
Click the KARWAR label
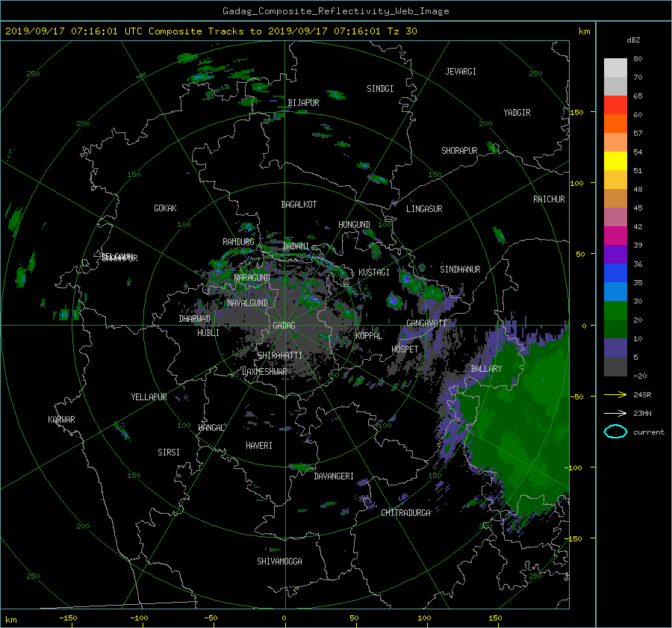(x=61, y=420)
